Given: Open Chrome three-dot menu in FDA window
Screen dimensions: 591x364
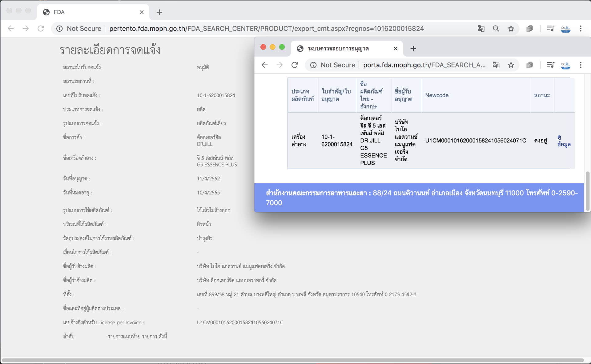Looking at the screenshot, I should click(x=581, y=29).
